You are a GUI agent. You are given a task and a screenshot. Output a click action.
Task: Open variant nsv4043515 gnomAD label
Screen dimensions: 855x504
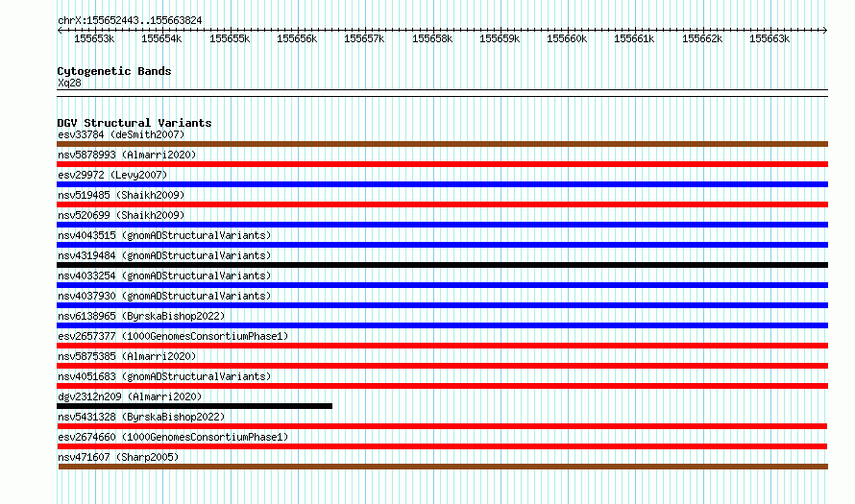click(x=164, y=235)
